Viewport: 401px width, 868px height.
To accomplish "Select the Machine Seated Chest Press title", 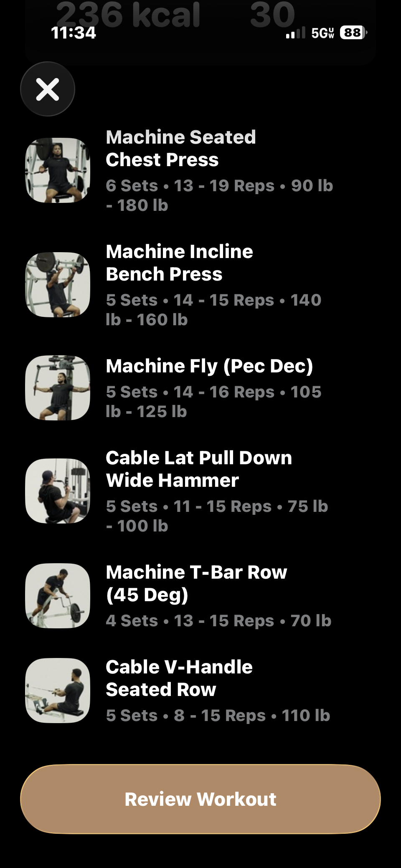I will [180, 148].
